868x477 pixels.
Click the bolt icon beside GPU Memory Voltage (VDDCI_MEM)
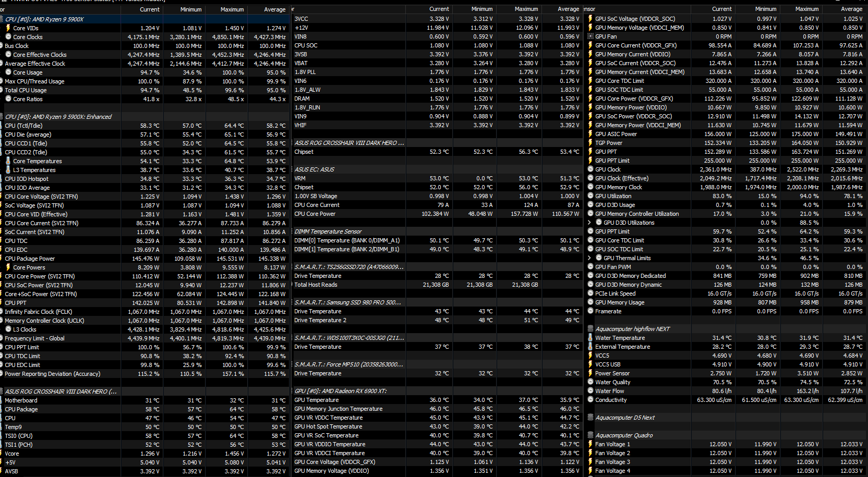point(590,28)
